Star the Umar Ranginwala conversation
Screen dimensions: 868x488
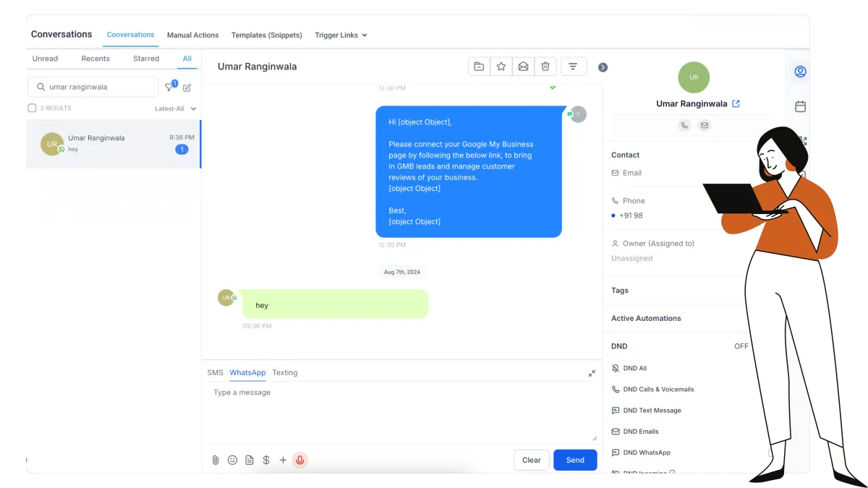coord(501,67)
